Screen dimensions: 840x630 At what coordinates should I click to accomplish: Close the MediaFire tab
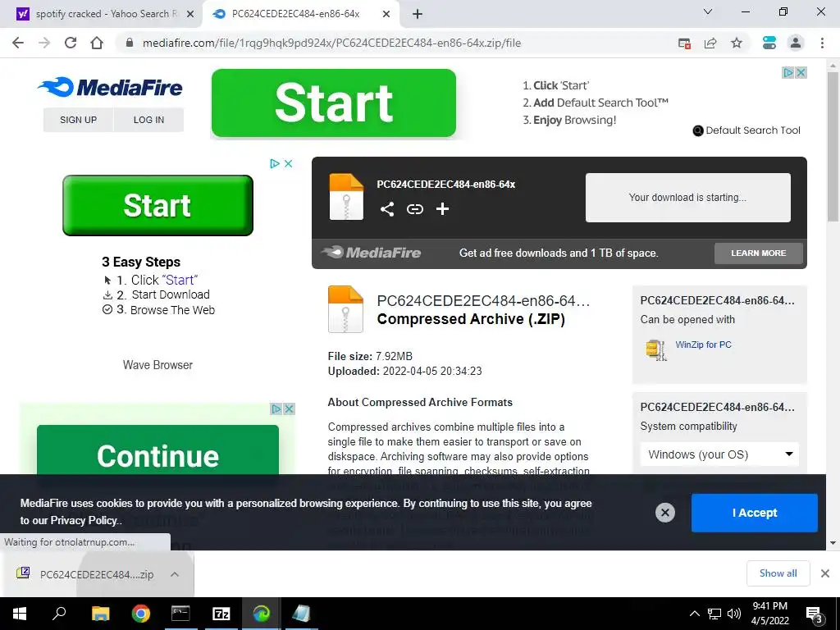pos(386,14)
